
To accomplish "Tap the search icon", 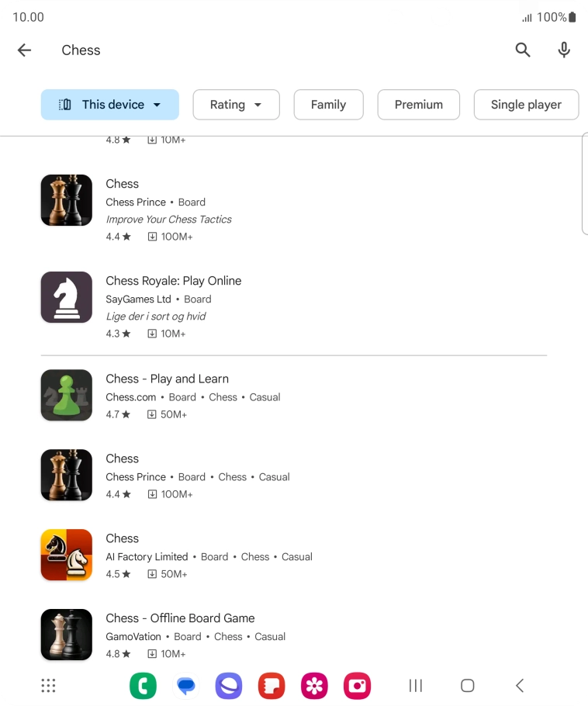I will (x=523, y=50).
